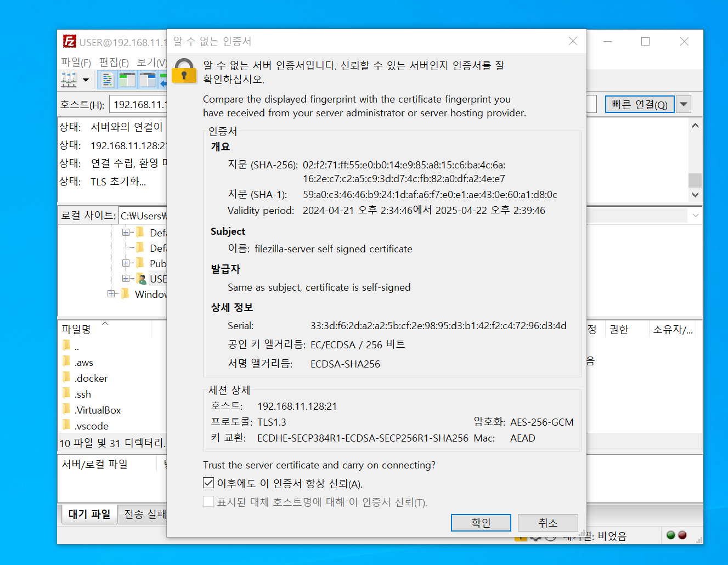
Task: Expand the Window folder tree node
Action: pos(111,294)
